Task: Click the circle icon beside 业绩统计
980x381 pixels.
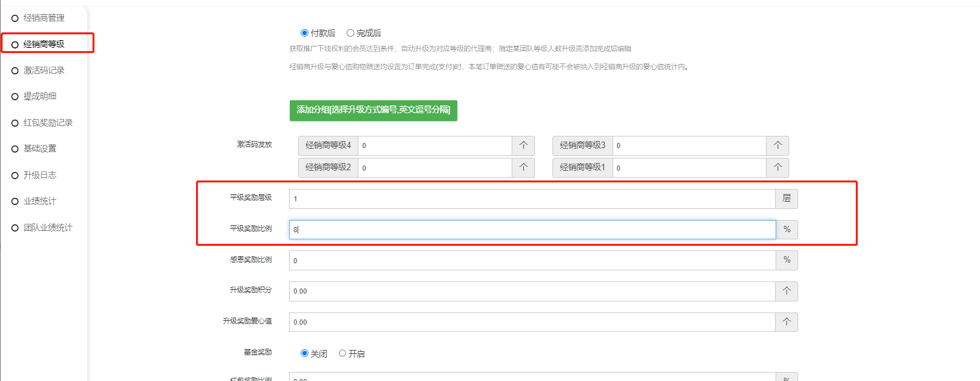Action: click(x=15, y=202)
